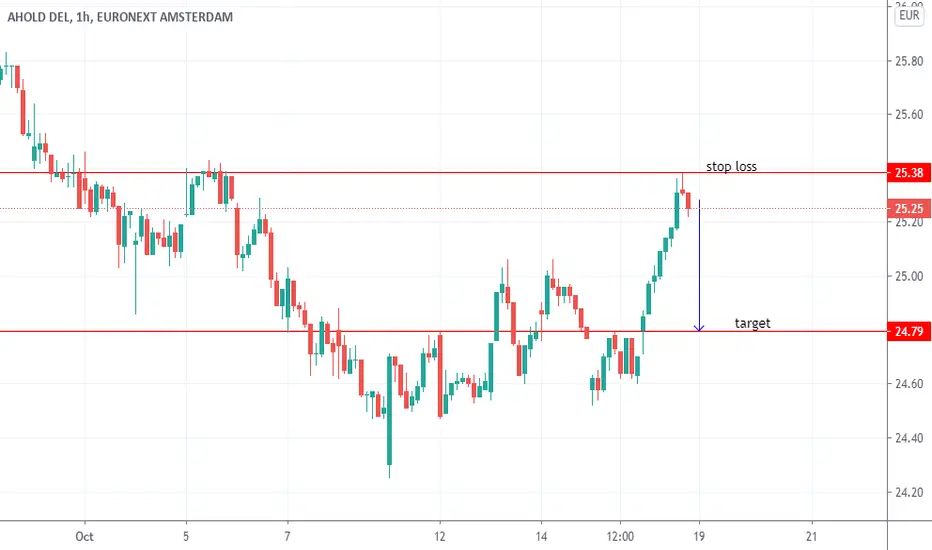Click the 25.80 price axis label
Screen dimensions: 932x550
pos(909,61)
